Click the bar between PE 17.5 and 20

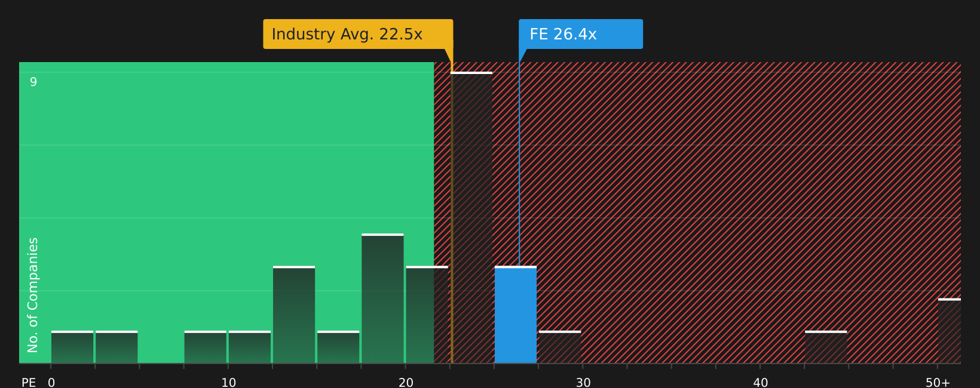[x=382, y=298]
